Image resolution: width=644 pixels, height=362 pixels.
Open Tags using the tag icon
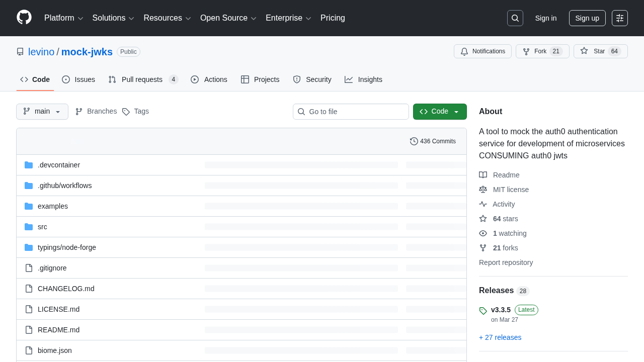pos(126,111)
